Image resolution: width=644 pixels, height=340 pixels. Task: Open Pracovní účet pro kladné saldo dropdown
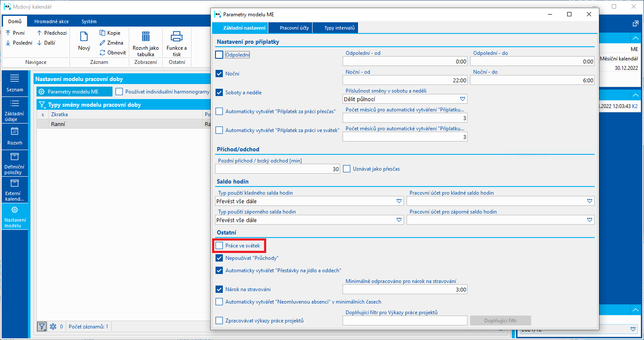(x=589, y=201)
